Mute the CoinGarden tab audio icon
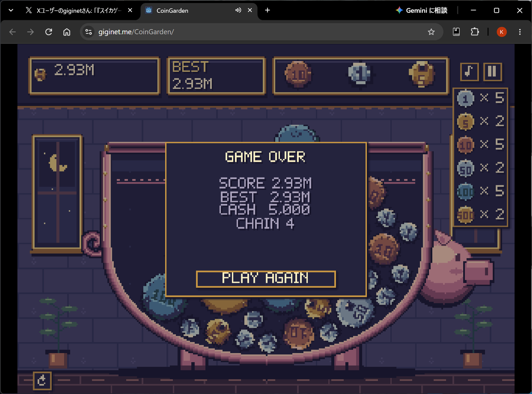The width and height of the screenshot is (532, 394). point(238,10)
